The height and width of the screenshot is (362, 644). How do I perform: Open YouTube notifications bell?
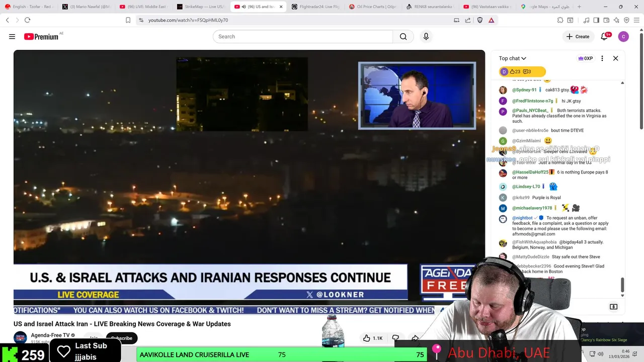point(604,37)
